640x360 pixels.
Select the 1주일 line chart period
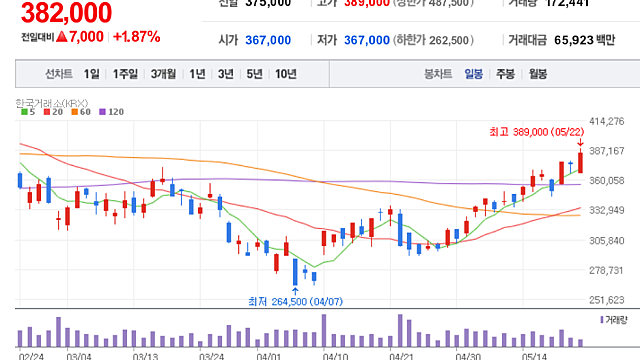coord(125,74)
